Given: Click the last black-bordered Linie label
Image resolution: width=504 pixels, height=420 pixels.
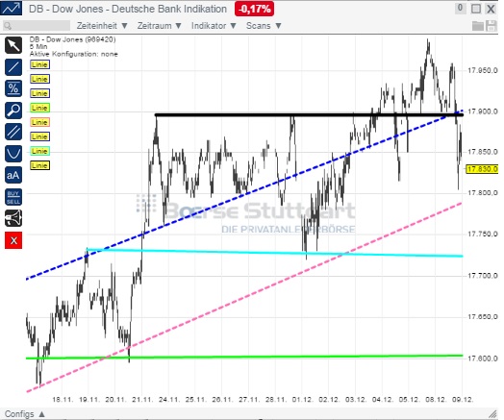Looking at the screenshot, I should coord(39,165).
